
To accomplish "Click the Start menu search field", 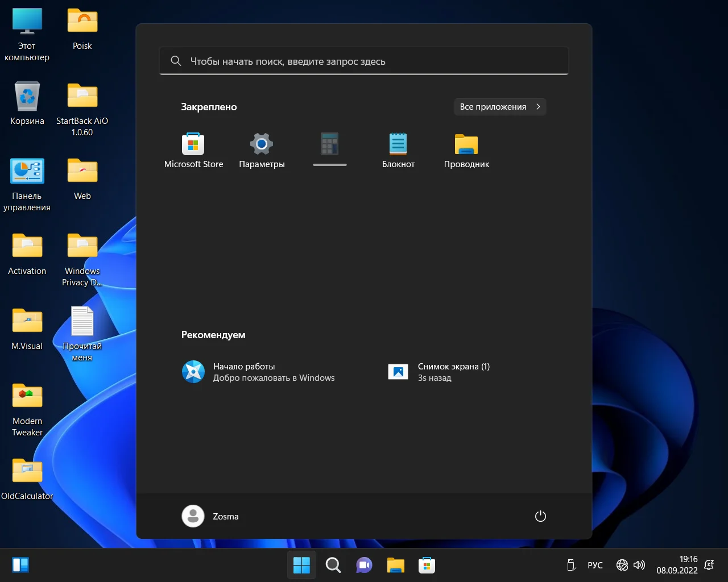I will click(364, 61).
